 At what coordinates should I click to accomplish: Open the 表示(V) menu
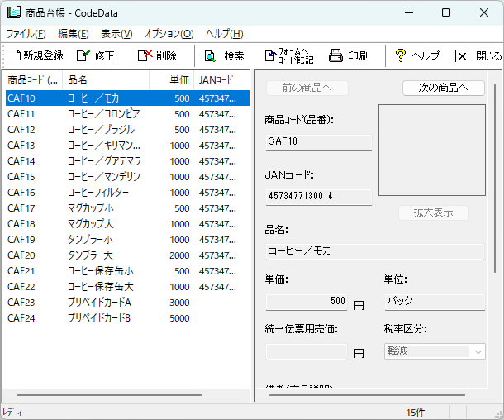point(116,34)
